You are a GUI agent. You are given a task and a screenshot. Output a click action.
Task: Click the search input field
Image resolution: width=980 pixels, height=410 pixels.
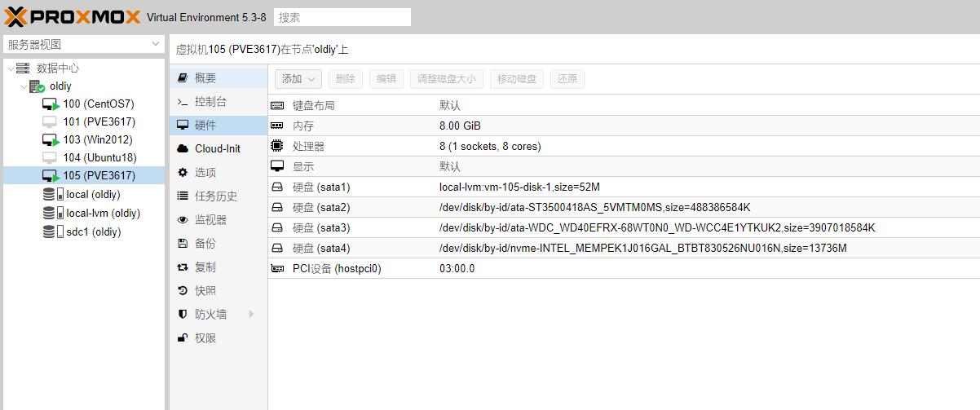[x=342, y=17]
